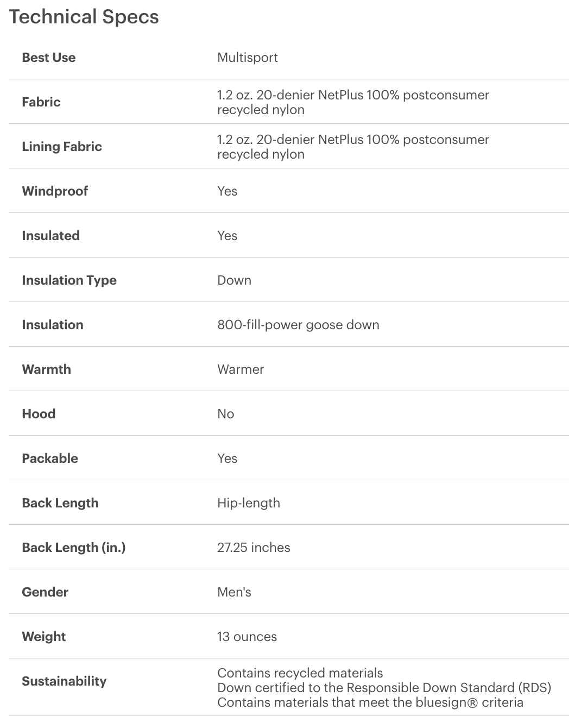Select the Lining Fabric label
The width and height of the screenshot is (581, 728).
[62, 147]
